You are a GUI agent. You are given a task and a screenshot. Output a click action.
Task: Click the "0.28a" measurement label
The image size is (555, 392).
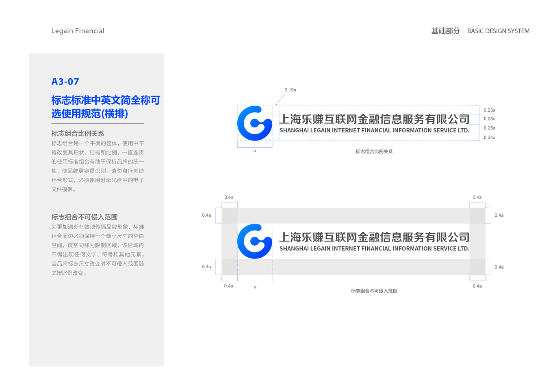click(x=489, y=118)
